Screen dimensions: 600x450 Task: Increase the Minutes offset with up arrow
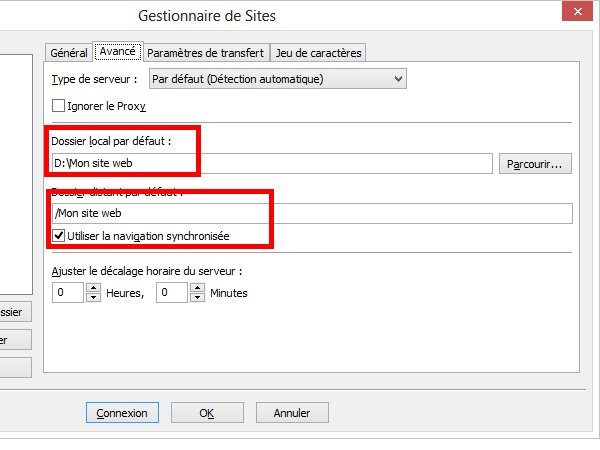pos(197,288)
